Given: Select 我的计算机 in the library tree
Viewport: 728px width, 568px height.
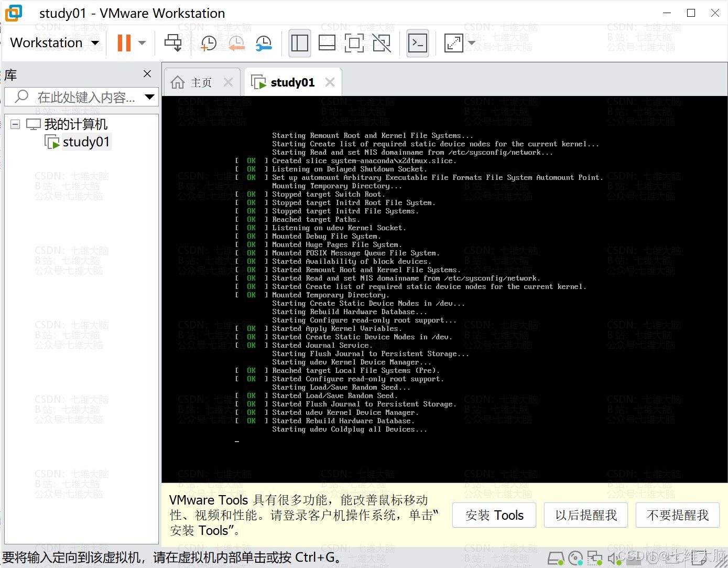Looking at the screenshot, I should (x=76, y=124).
